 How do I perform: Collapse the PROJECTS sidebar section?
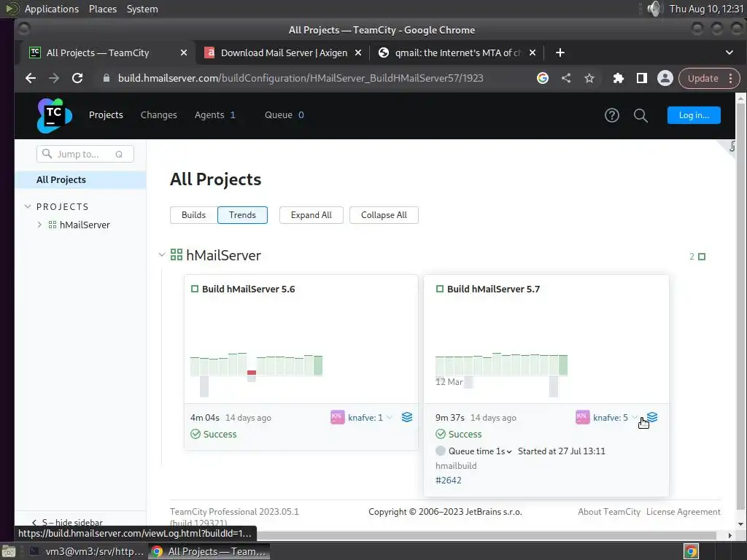(28, 206)
